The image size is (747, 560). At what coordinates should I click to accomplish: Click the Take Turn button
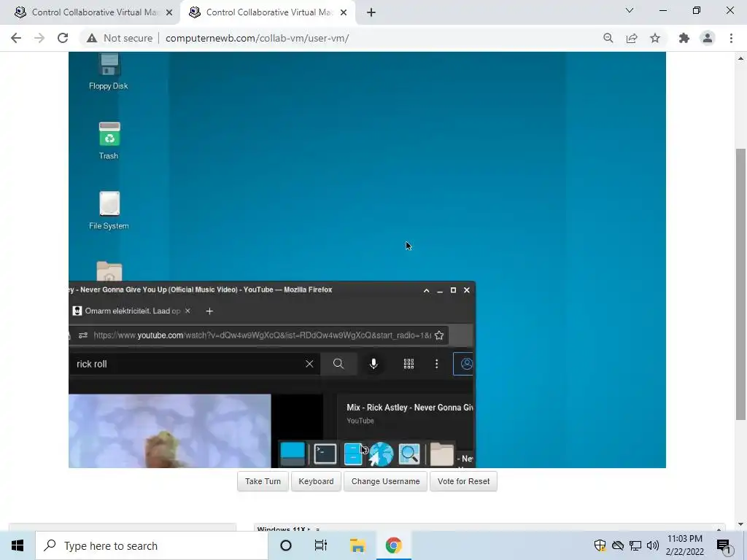click(263, 481)
